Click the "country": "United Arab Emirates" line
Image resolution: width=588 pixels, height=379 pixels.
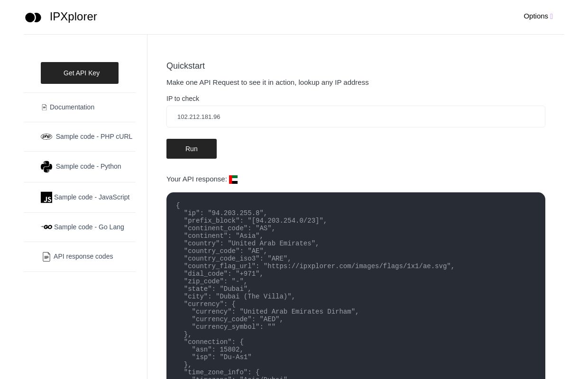251,244
